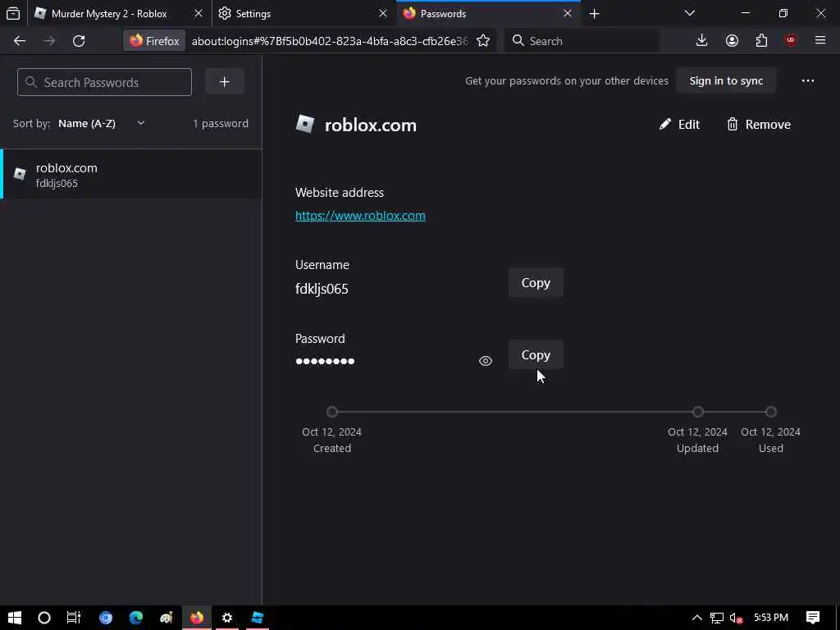Focus the Search Passwords field
Viewport: 840px width, 630px height.
click(x=104, y=83)
